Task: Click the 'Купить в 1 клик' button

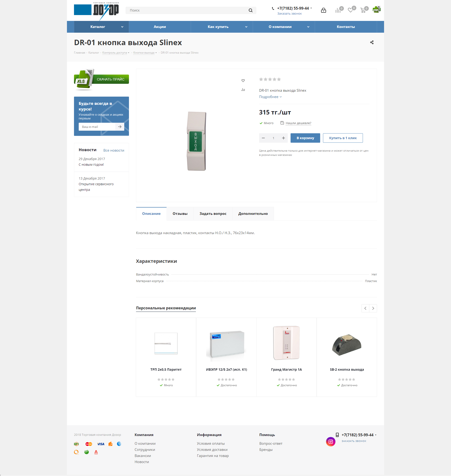Action: point(343,138)
